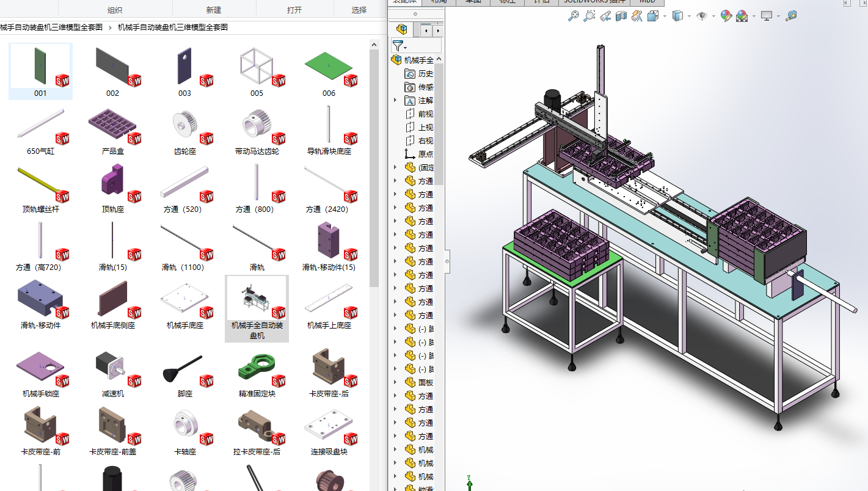Open the View Orientation cube icon
The height and width of the screenshot is (491, 868).
coord(652,16)
